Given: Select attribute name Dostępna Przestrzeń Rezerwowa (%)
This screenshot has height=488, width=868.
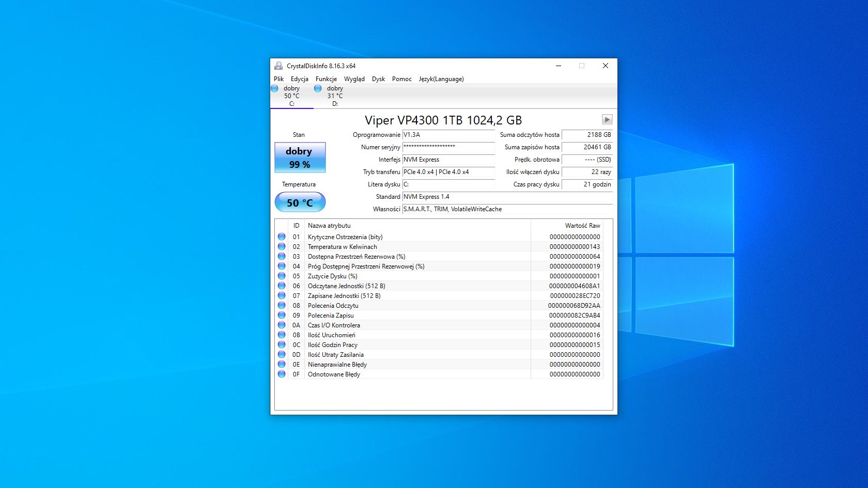Looking at the screenshot, I should point(357,257).
